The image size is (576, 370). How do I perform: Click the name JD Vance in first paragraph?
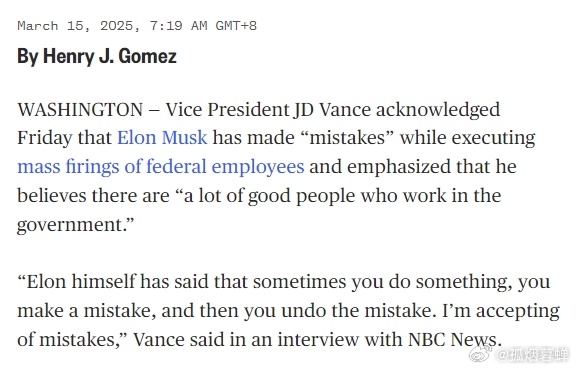332,109
